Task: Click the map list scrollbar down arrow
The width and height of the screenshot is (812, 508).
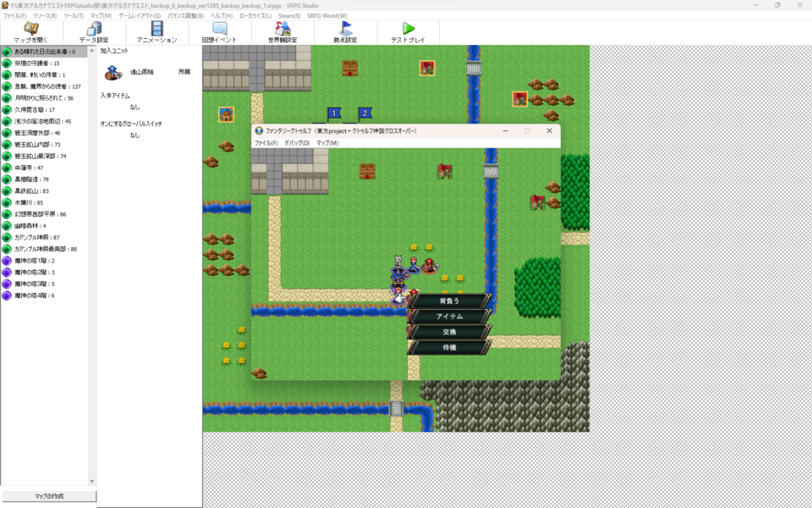Action: (91, 482)
